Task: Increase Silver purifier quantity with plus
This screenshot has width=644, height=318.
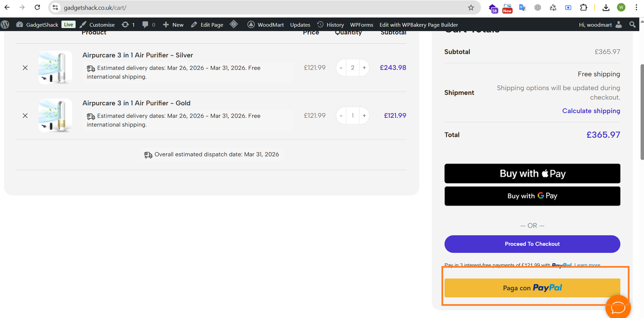Action: [364, 67]
